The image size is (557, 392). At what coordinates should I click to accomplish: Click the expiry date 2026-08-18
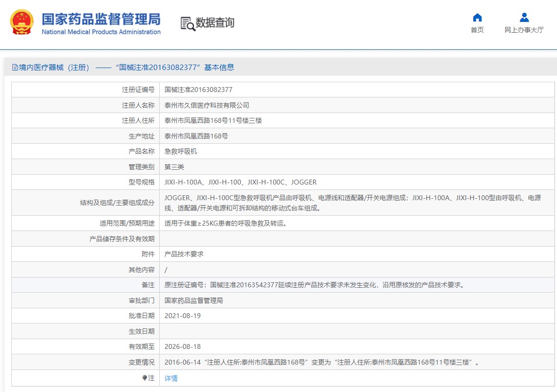[x=182, y=346]
